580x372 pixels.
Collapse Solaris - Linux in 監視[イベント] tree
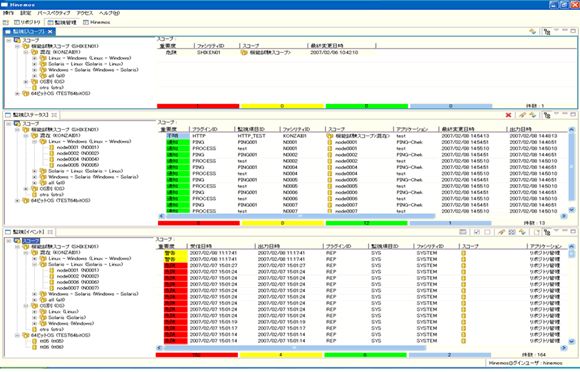[x=35, y=264]
